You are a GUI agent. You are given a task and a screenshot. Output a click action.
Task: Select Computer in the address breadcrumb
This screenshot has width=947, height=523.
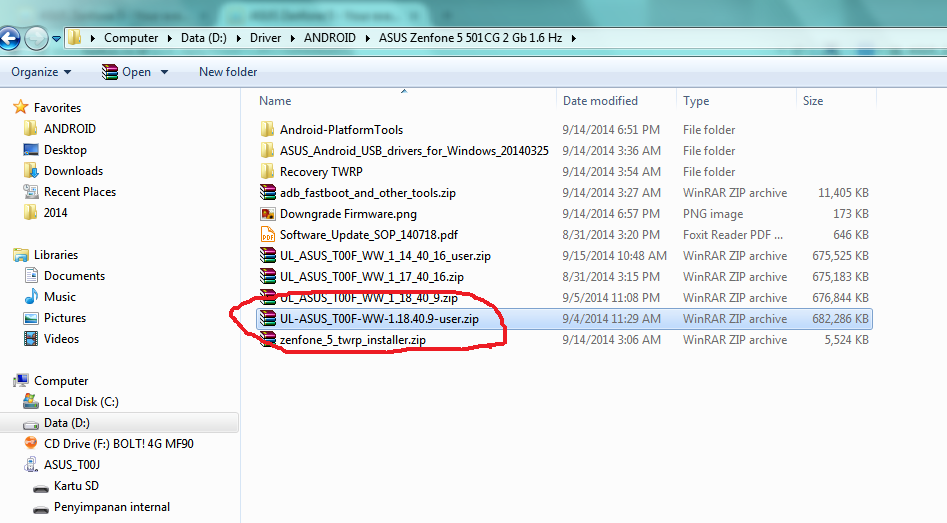(131, 37)
